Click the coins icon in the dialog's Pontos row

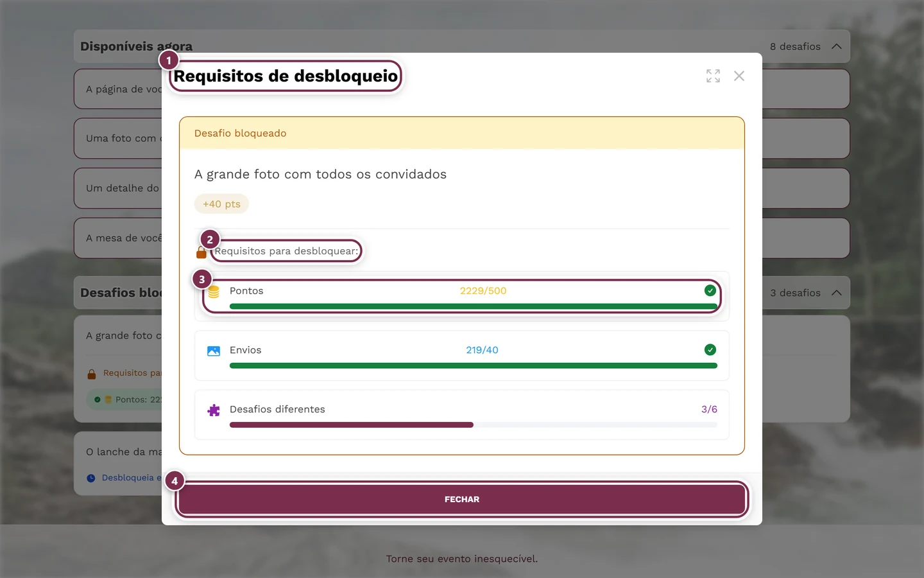coord(214,292)
